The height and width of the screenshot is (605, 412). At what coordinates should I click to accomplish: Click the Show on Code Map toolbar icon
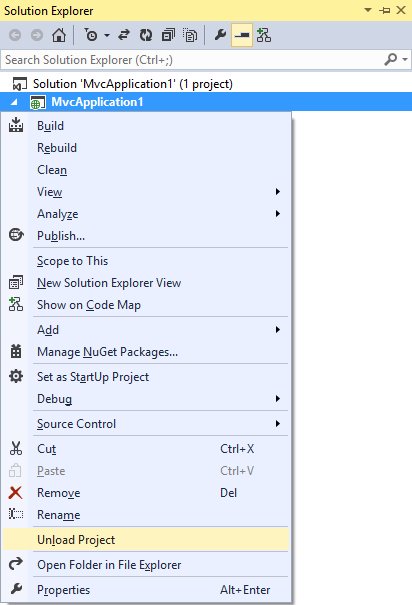[264, 35]
